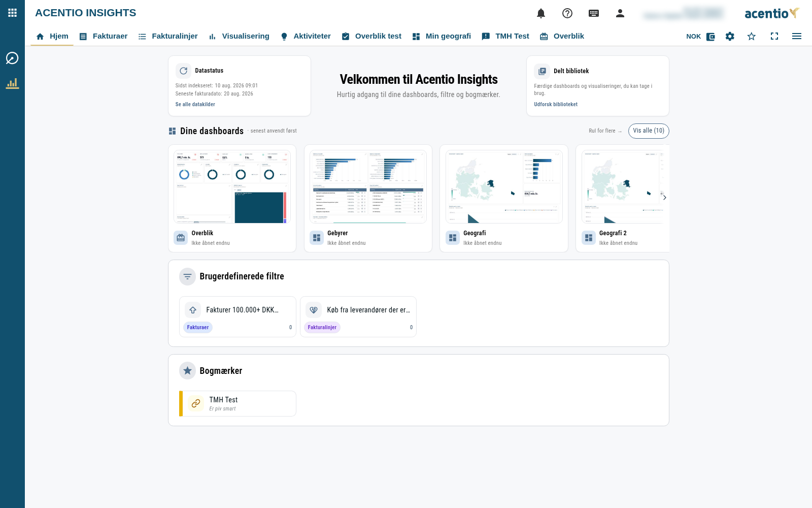Viewport: 812px width, 508px height.
Task: Click the heart icon on Køb fra leverandører filter
Action: (314, 310)
